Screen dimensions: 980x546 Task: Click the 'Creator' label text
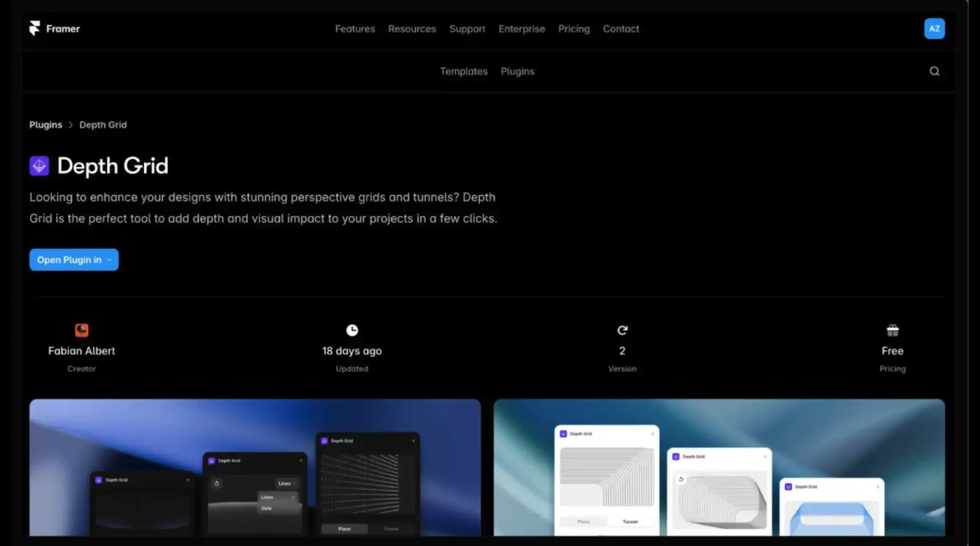(82, 369)
